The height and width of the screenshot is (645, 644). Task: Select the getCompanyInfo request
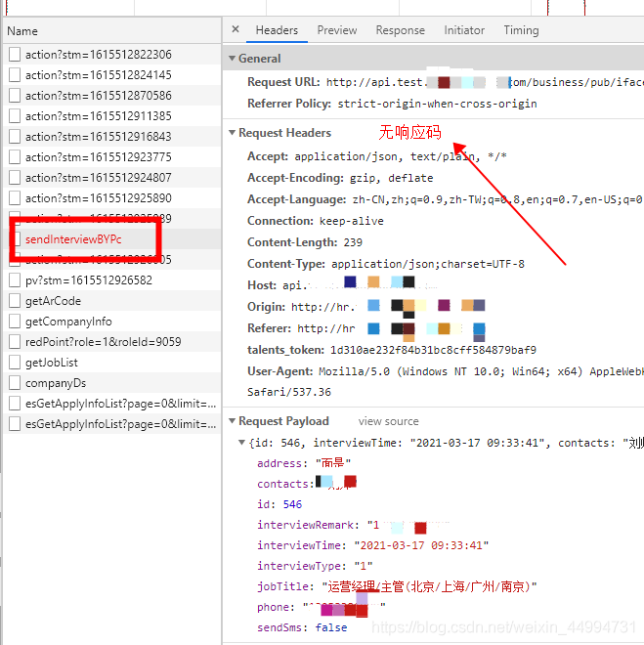point(68,322)
